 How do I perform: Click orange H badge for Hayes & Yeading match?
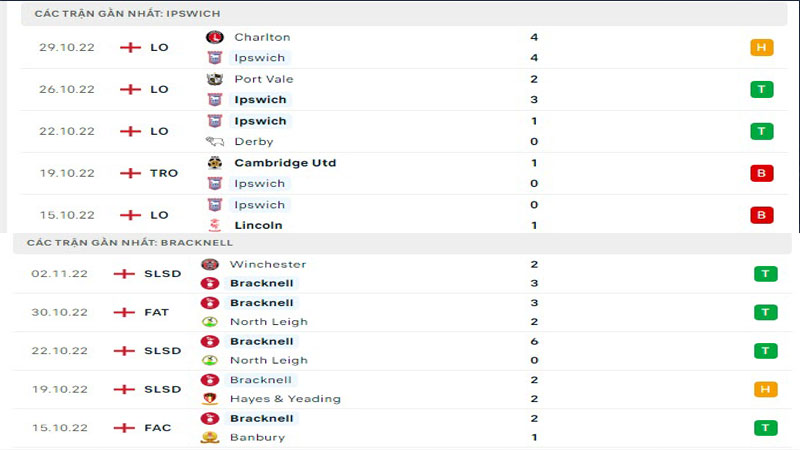(765, 389)
